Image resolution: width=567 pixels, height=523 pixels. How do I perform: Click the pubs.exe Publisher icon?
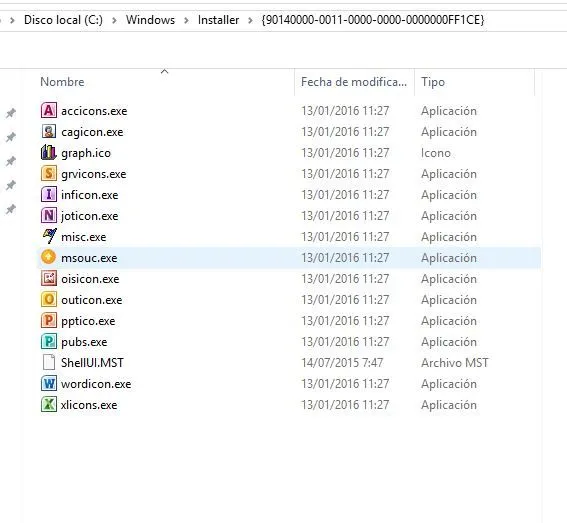(49, 341)
